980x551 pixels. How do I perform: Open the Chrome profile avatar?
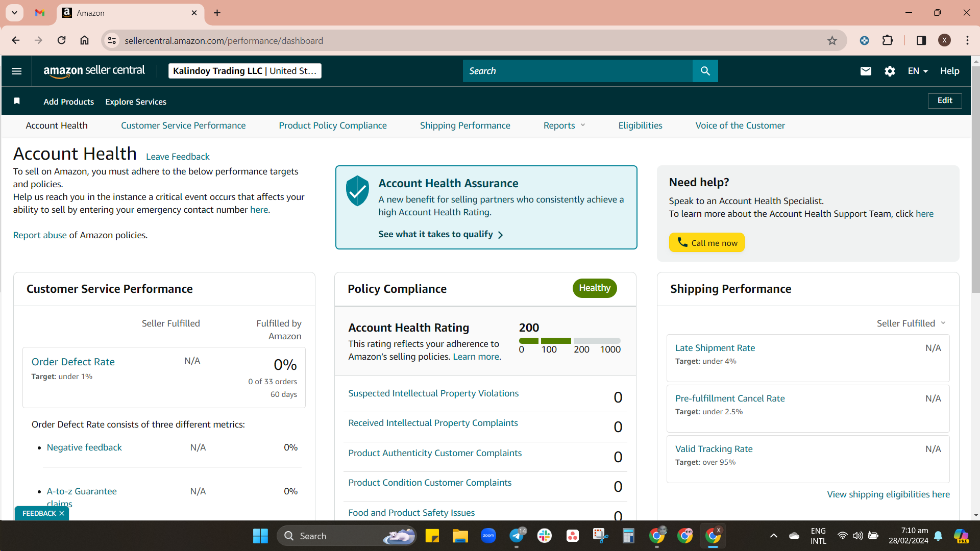click(944, 40)
